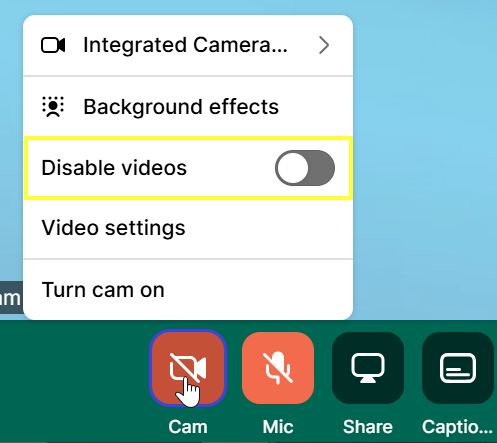Screen dimensions: 497x443
Task: Click the Share text label
Action: click(x=368, y=427)
